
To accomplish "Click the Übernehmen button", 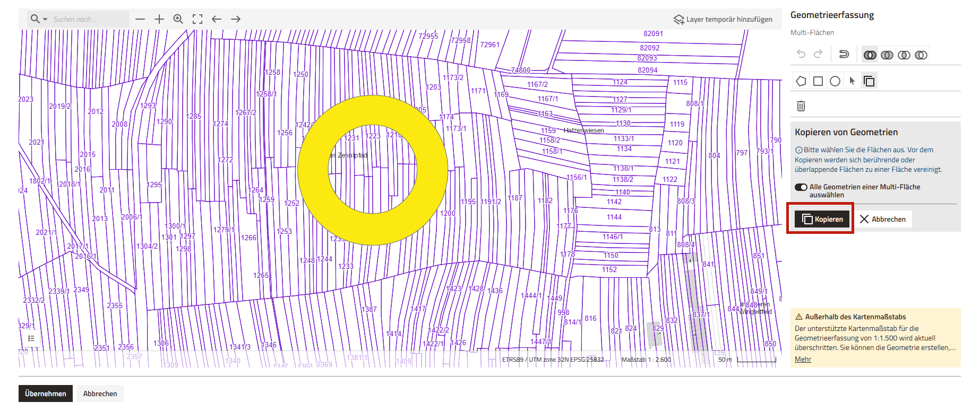I will tap(46, 393).
